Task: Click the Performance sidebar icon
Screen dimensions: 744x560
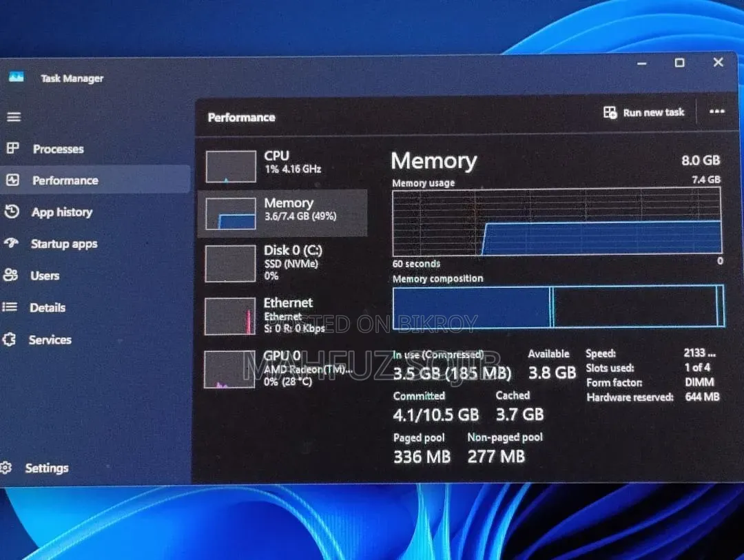Action: (12, 180)
